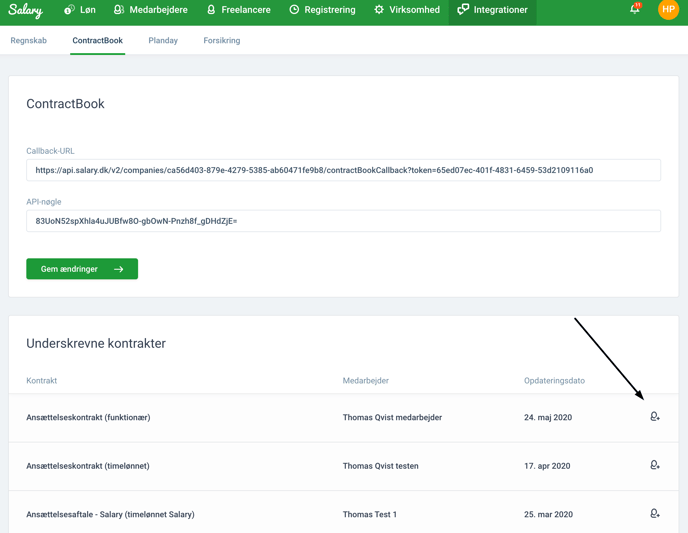Click the Salary logo
Screen dimensions: 688x533
(x=25, y=10)
